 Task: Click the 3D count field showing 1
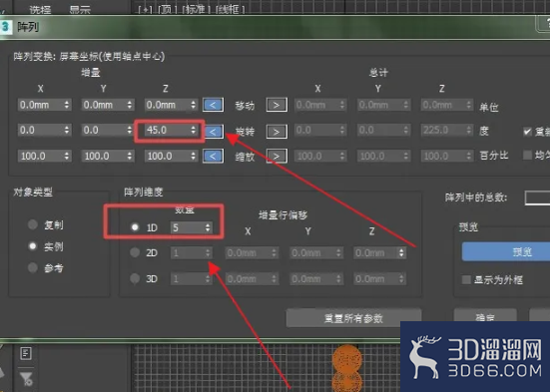tap(192, 279)
